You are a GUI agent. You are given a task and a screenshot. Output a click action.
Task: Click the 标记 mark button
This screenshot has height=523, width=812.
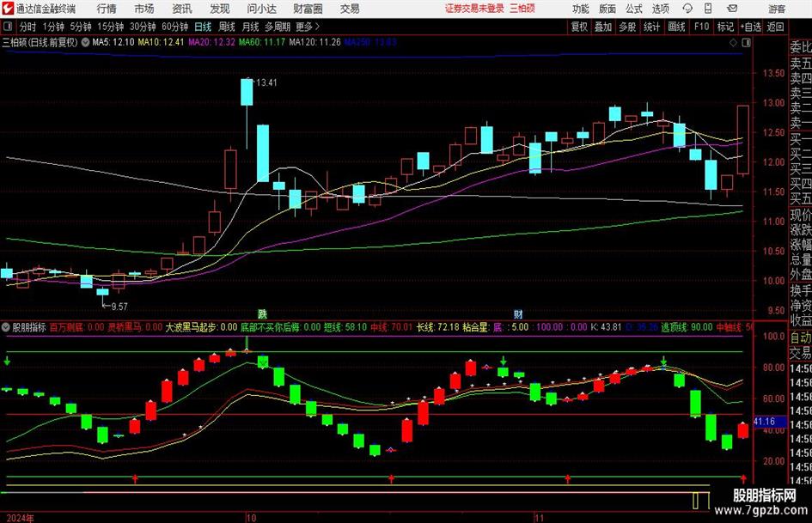[x=725, y=27]
